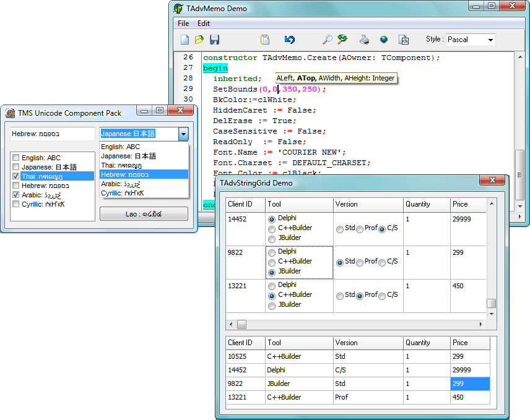Choose Japanese from the open dropdown list
This screenshot has height=420, width=530.
(x=144, y=156)
